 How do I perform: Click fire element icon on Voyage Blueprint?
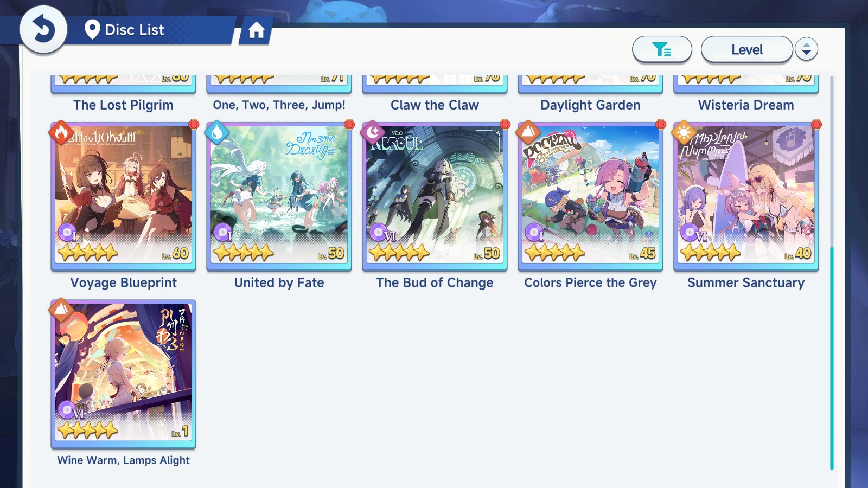coord(61,133)
